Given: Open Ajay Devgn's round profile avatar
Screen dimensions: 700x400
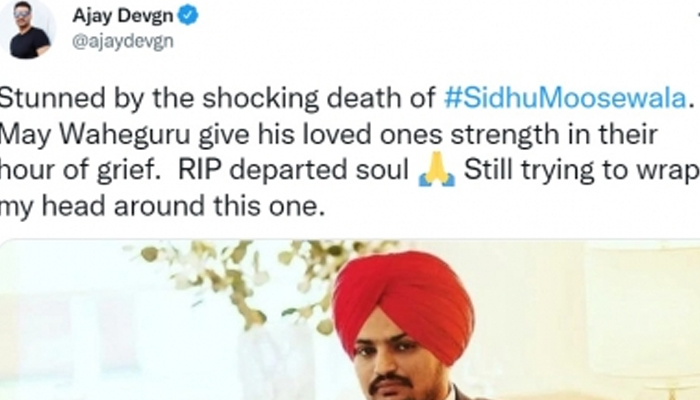Looking at the screenshot, I should click(x=28, y=30).
